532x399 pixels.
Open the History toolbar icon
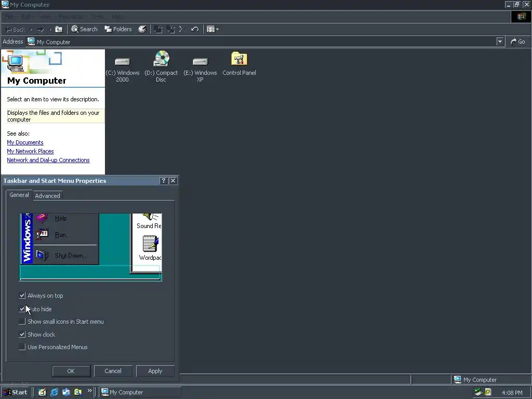click(x=142, y=29)
